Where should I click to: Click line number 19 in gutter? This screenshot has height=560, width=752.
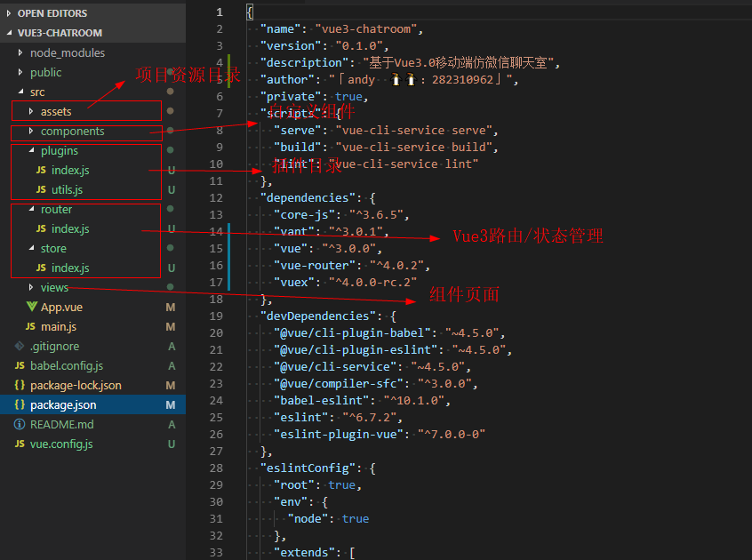pos(216,316)
